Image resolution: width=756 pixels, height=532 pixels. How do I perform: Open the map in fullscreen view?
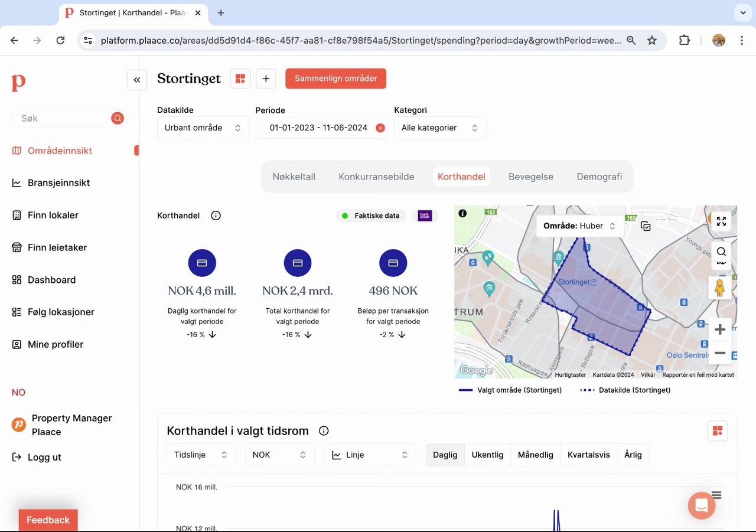pos(721,221)
